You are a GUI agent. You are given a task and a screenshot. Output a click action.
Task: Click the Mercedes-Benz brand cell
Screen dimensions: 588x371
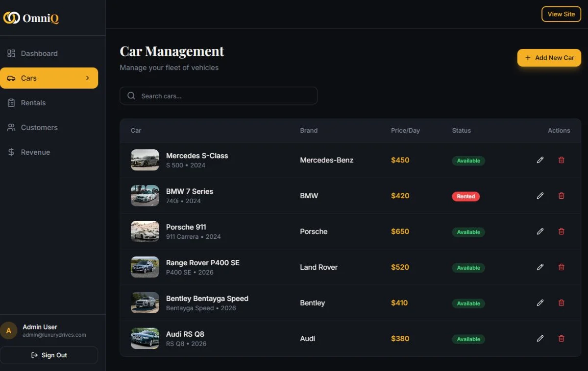click(x=327, y=160)
